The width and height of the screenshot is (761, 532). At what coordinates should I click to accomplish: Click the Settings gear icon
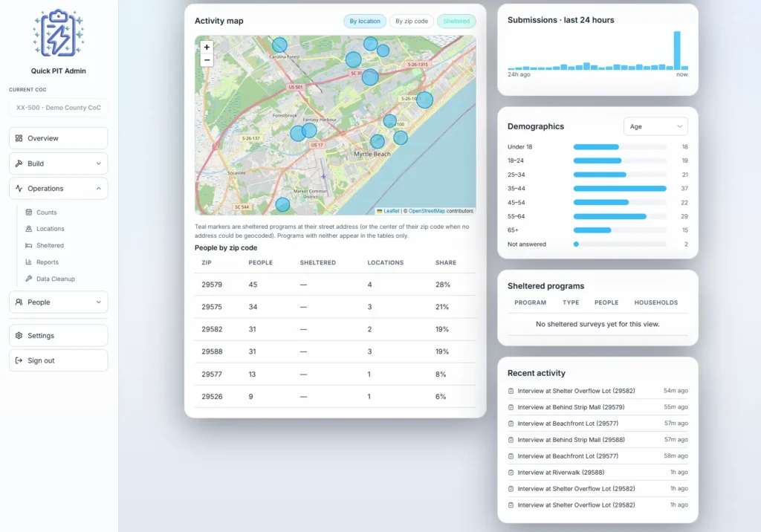19,335
